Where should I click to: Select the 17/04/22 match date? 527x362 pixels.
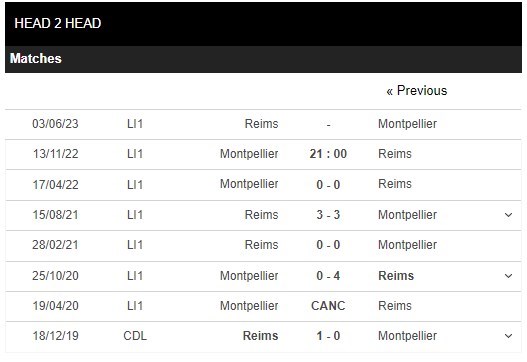click(x=55, y=185)
